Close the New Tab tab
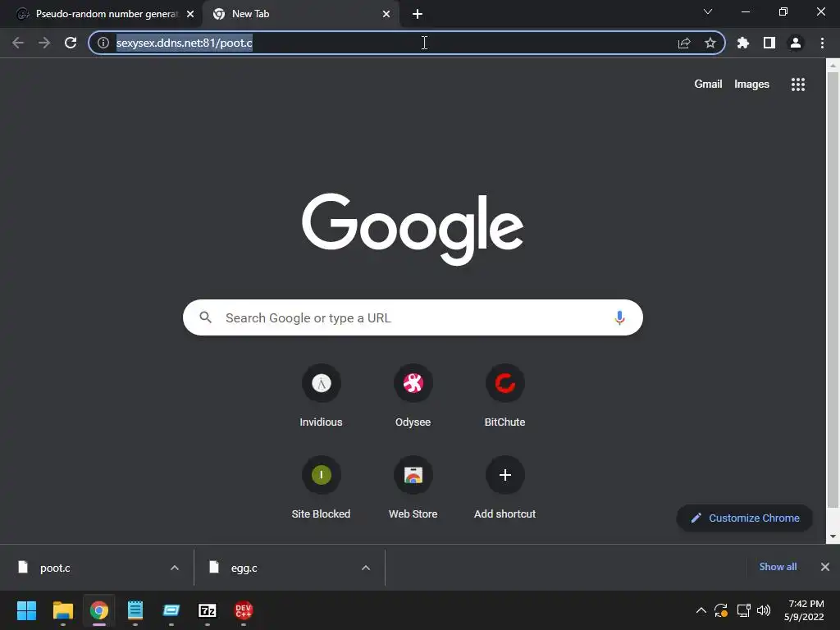 (x=386, y=14)
